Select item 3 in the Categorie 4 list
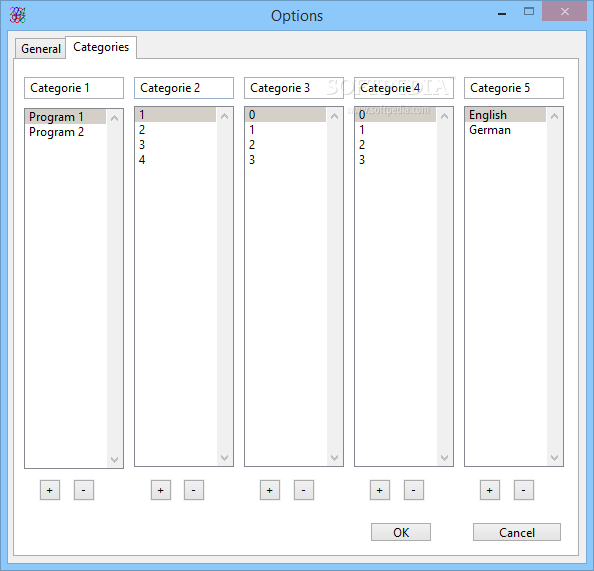 pos(395,160)
